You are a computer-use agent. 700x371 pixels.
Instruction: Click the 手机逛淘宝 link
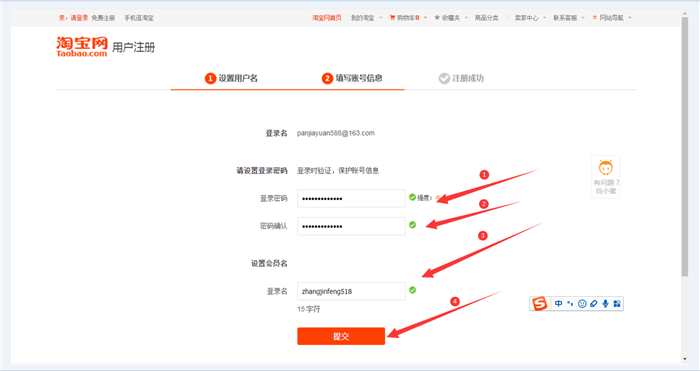pyautogui.click(x=139, y=18)
